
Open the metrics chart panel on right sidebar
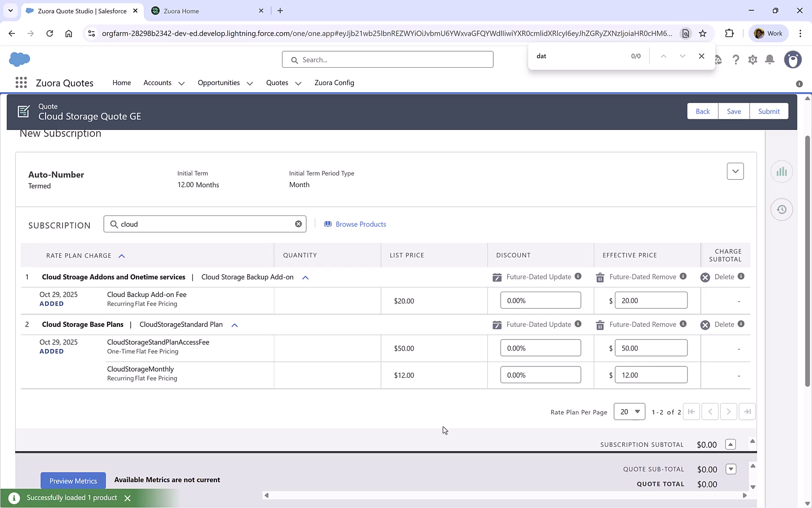click(x=781, y=171)
